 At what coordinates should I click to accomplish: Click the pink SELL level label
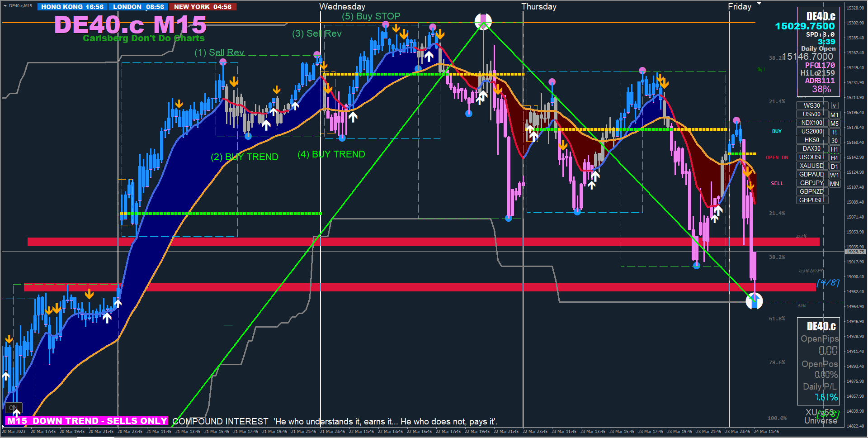coord(777,183)
